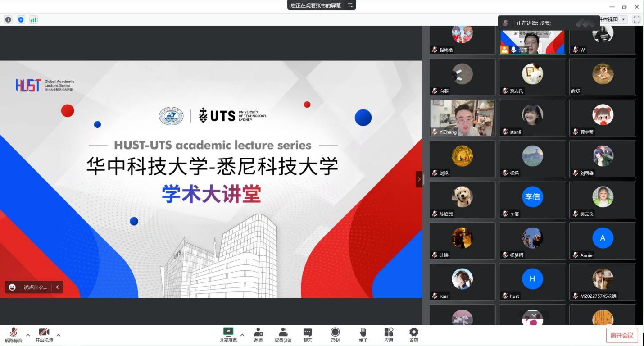Click the 正在讲话: 张韦 speaking indicator
The image size is (644, 346).
point(533,23)
